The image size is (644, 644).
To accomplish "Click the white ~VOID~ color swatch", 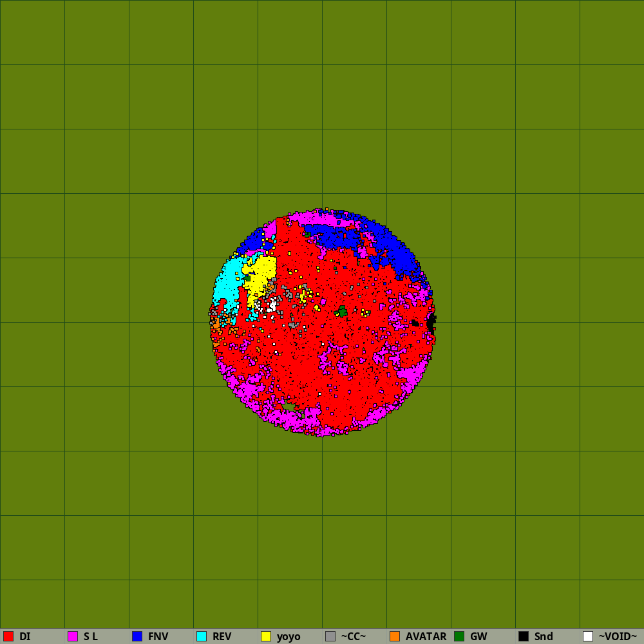I will click(x=588, y=636).
